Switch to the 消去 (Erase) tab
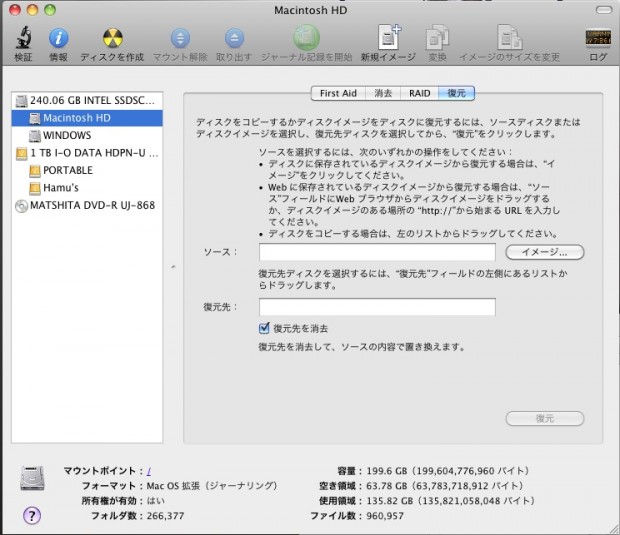Image resolution: width=620 pixels, height=535 pixels. click(x=383, y=93)
